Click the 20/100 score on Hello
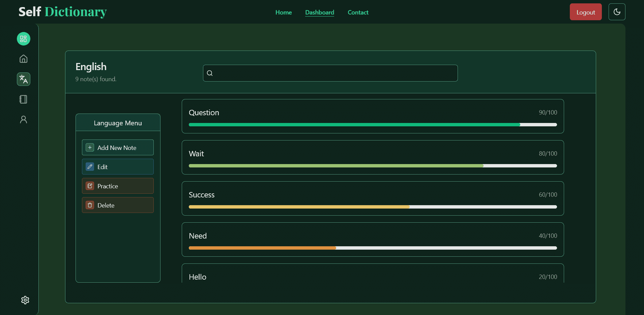The image size is (644, 315). 548,277
